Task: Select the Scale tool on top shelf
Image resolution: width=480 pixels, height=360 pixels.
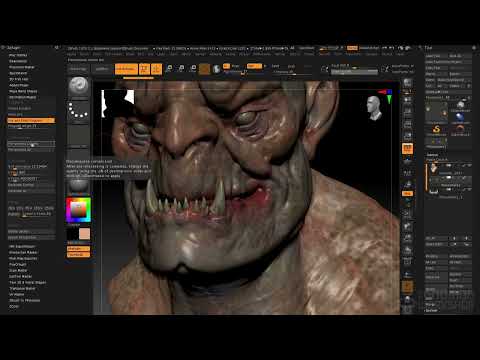Action: (181, 69)
